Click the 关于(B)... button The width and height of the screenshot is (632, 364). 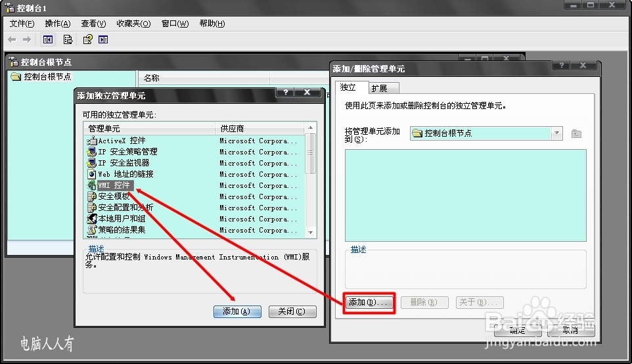(x=479, y=302)
